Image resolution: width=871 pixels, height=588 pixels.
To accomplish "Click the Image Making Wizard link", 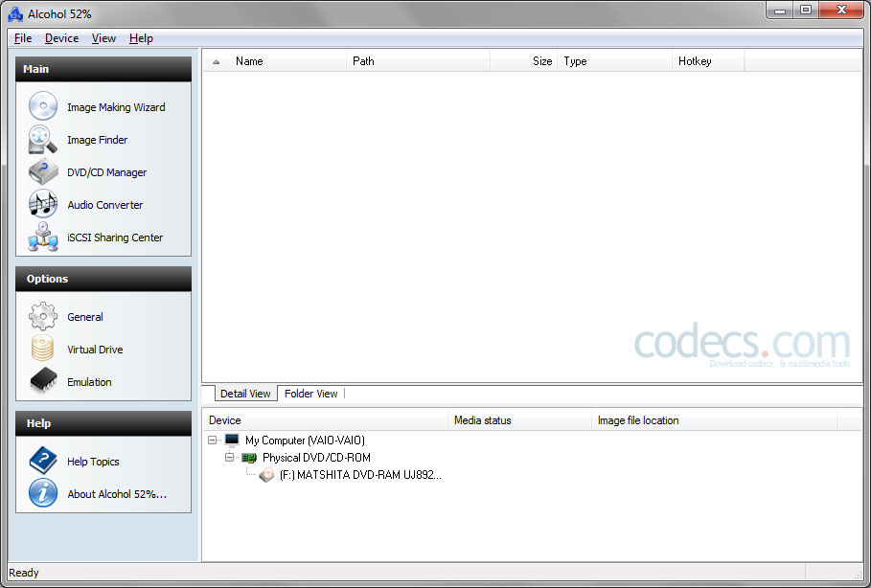I will click(x=116, y=107).
